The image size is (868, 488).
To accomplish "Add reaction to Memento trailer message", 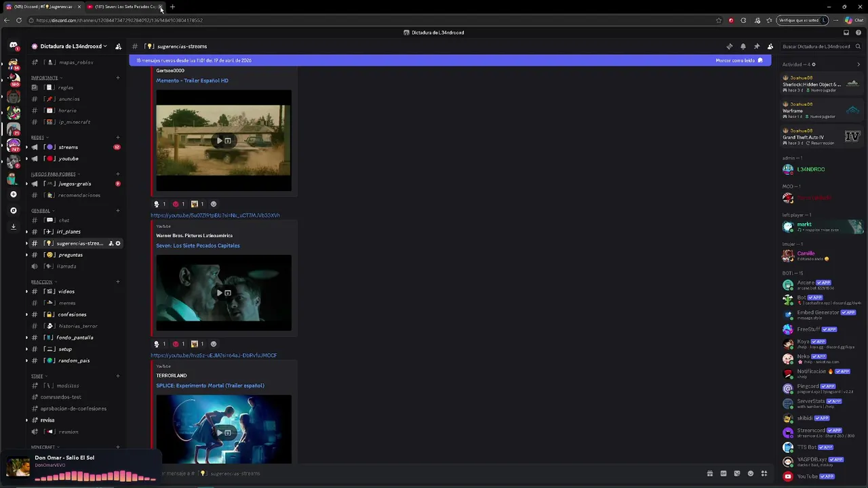I will [214, 204].
